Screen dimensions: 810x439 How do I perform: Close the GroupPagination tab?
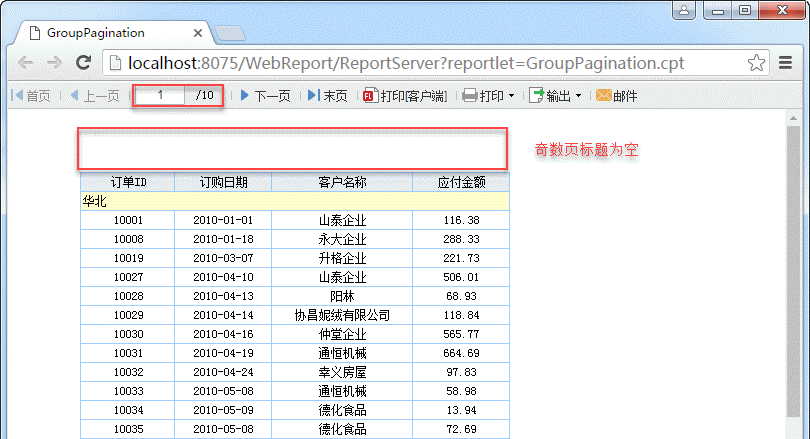click(198, 33)
